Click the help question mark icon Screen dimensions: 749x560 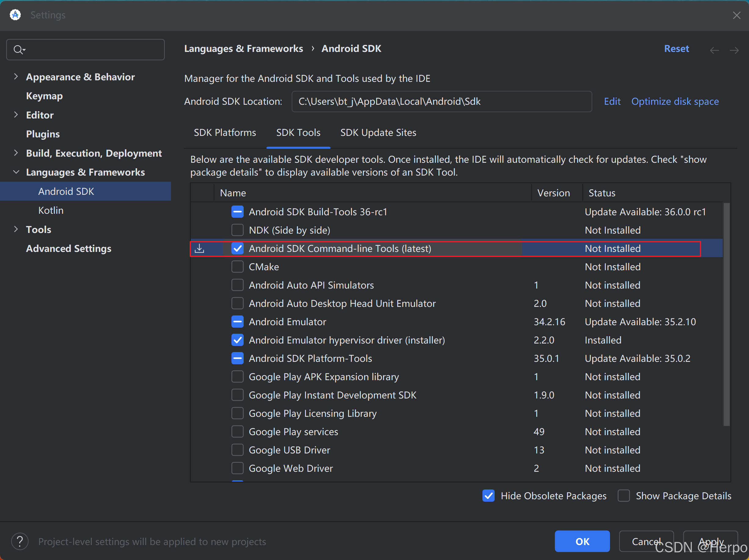20,541
